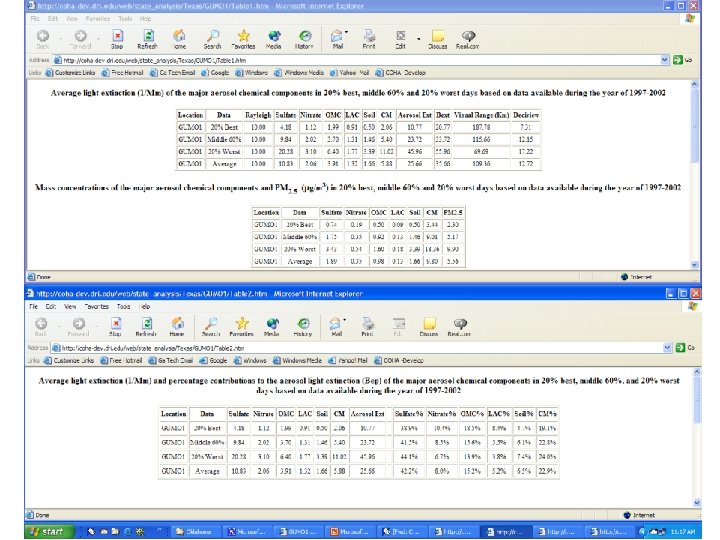Image resolution: width=720 pixels, height=540 pixels.
Task: Click Rayleigh column header in first table
Action: coord(258,115)
